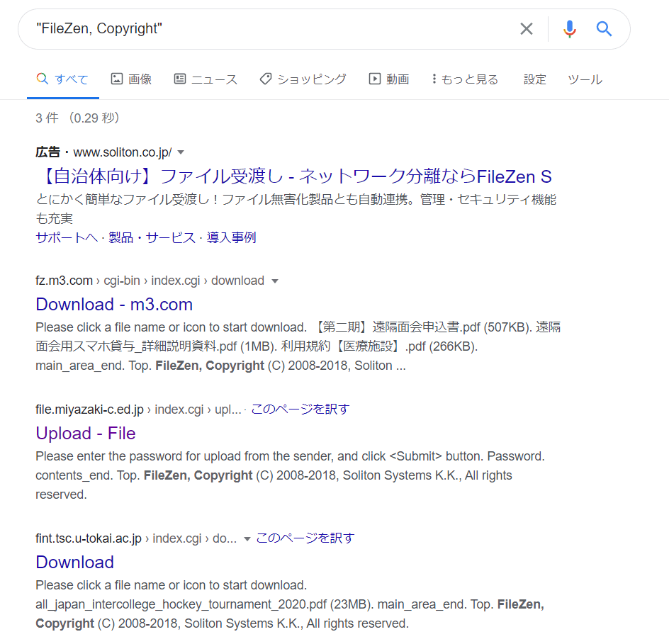
Task: Open the 製品・サービス sitelink
Action: [152, 237]
